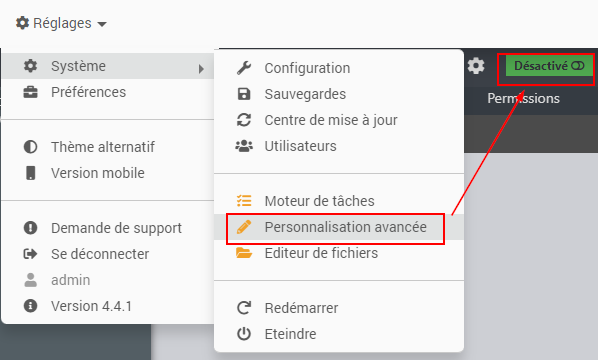Switch to the Permissions tab

[x=523, y=98]
